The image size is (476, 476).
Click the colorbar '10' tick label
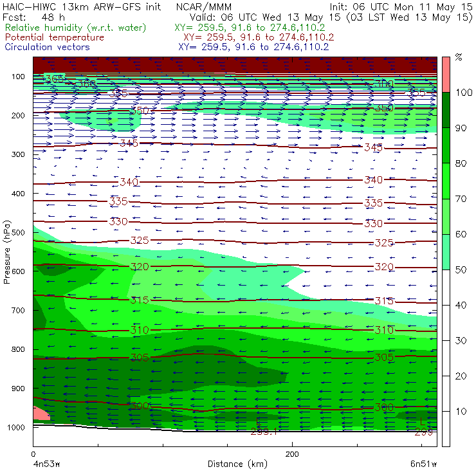coord(461,412)
